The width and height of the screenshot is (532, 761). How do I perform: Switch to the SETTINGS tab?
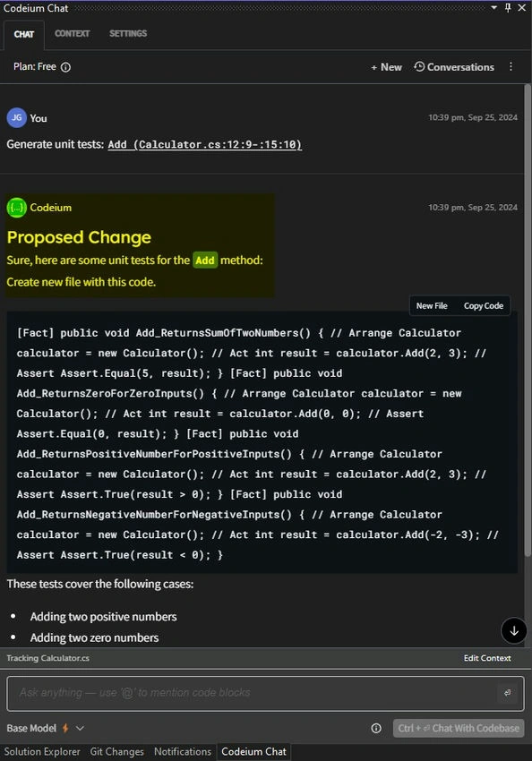pyautogui.click(x=128, y=33)
